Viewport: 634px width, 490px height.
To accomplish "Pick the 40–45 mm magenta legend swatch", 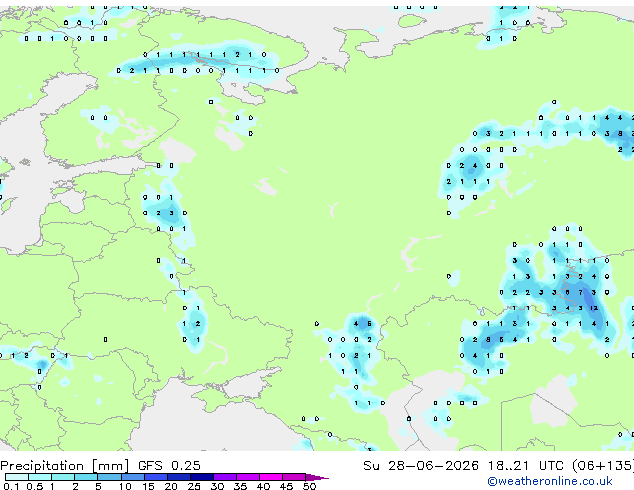I will tap(271, 477).
